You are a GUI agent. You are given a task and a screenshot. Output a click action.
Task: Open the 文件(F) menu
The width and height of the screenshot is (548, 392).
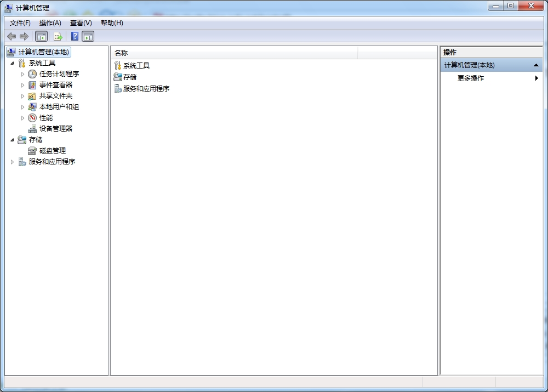coord(20,23)
